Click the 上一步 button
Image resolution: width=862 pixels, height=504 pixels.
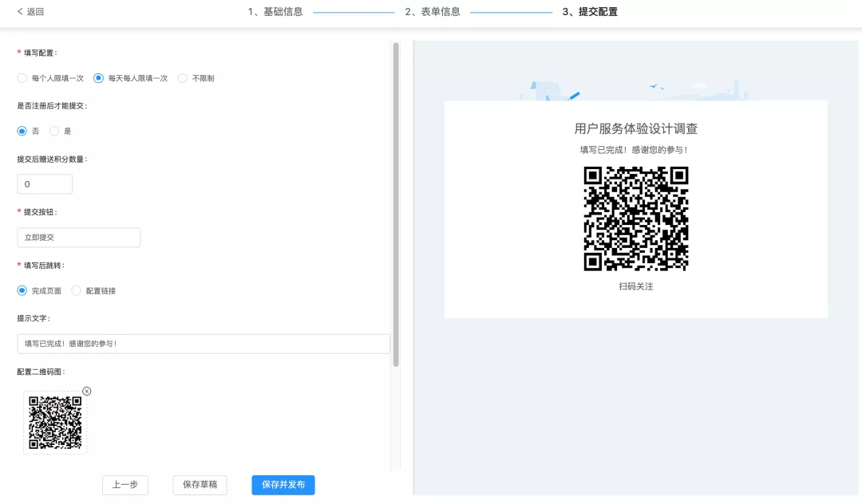click(x=125, y=485)
